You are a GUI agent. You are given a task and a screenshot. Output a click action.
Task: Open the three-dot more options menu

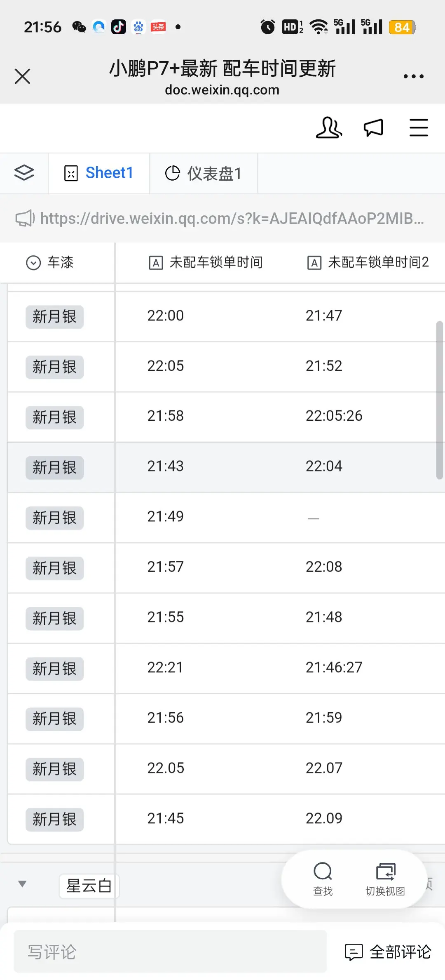414,76
